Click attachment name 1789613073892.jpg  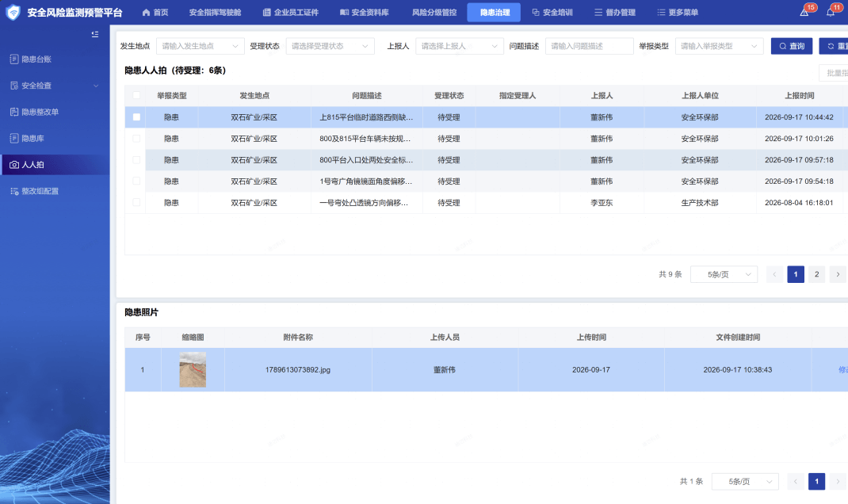coord(298,370)
